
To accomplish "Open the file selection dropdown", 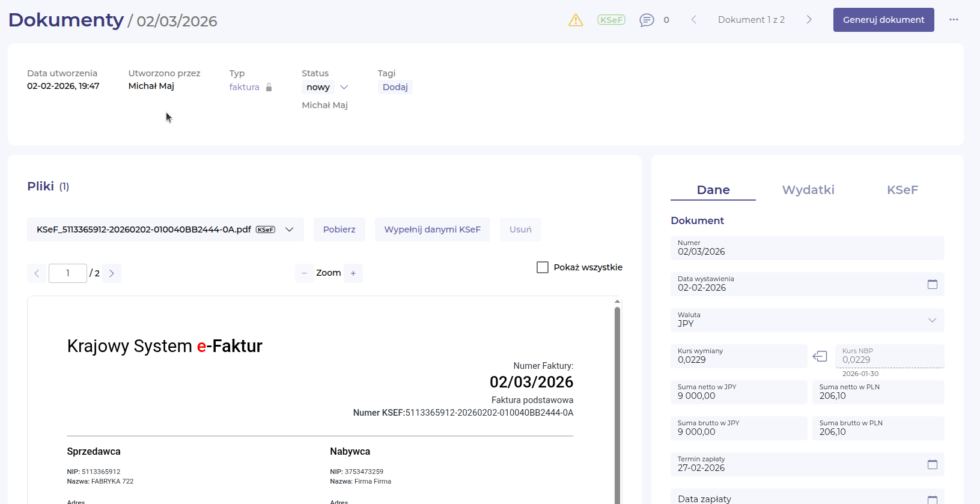I will click(x=165, y=229).
